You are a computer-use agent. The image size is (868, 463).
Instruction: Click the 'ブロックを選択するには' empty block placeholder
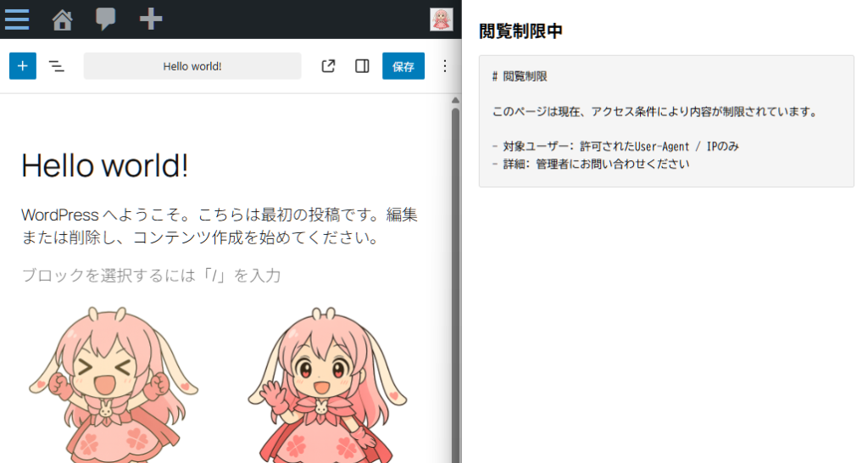151,276
